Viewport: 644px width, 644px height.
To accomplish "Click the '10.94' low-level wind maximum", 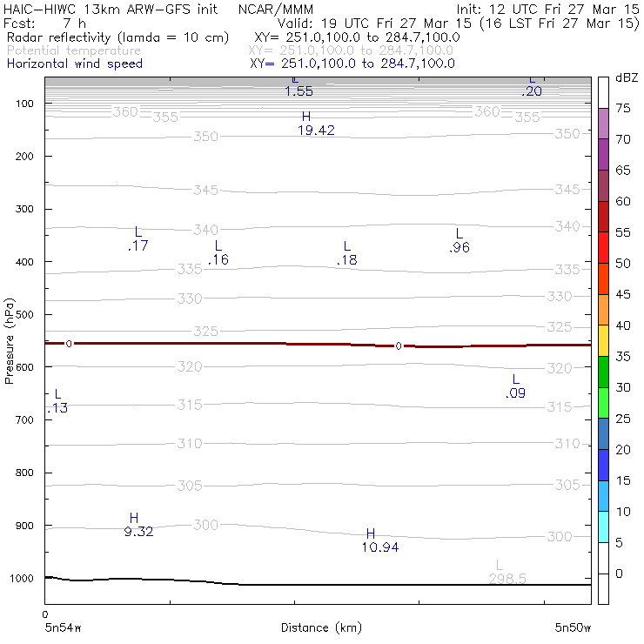I will (x=380, y=547).
